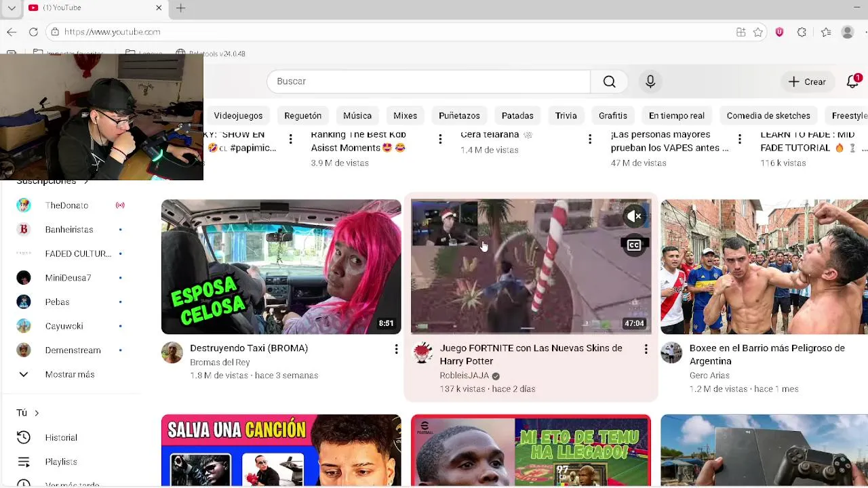Open Juego FORTNITE Harry Potter video title
The height and width of the screenshot is (488, 868).
coord(531,354)
